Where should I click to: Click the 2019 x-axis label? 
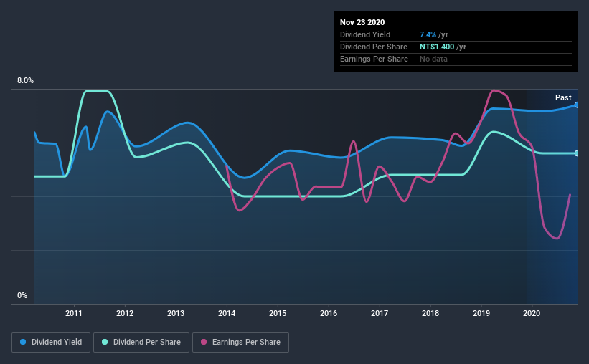(x=481, y=313)
